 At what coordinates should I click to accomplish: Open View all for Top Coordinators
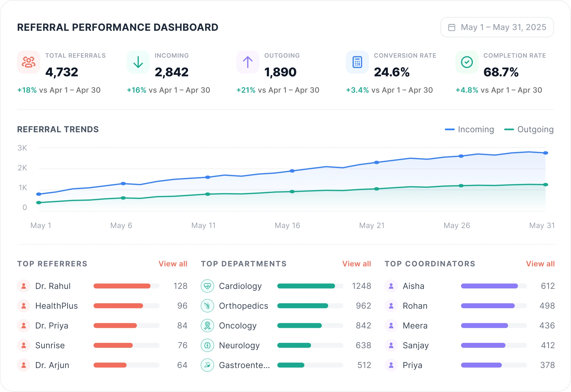click(x=540, y=264)
